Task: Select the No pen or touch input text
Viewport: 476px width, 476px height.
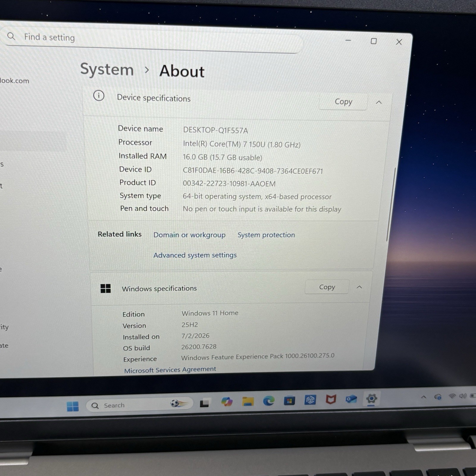Action: [262, 209]
